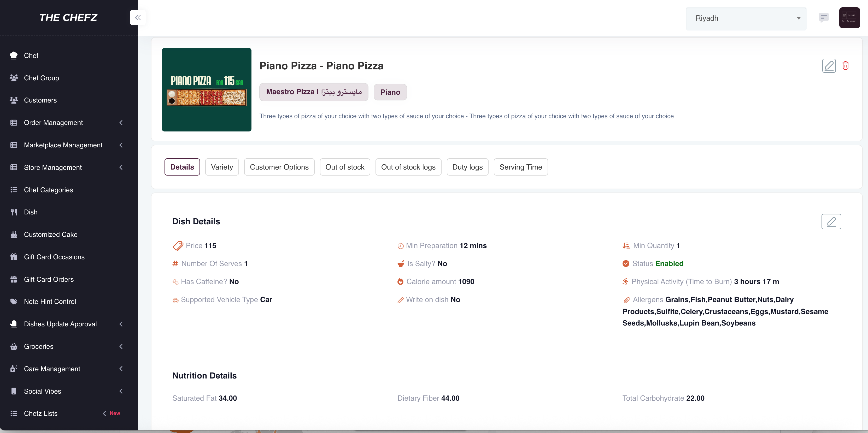Open the Out of stock logs tab

408,167
